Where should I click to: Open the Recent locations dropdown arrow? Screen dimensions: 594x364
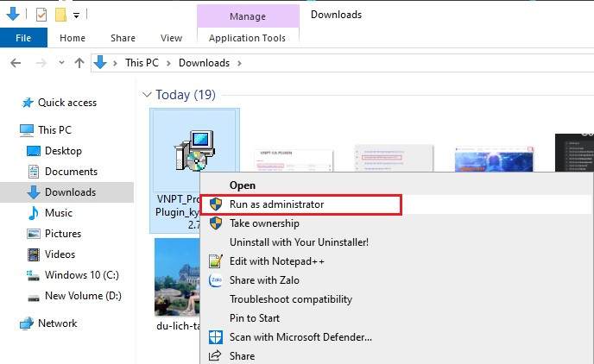61,62
